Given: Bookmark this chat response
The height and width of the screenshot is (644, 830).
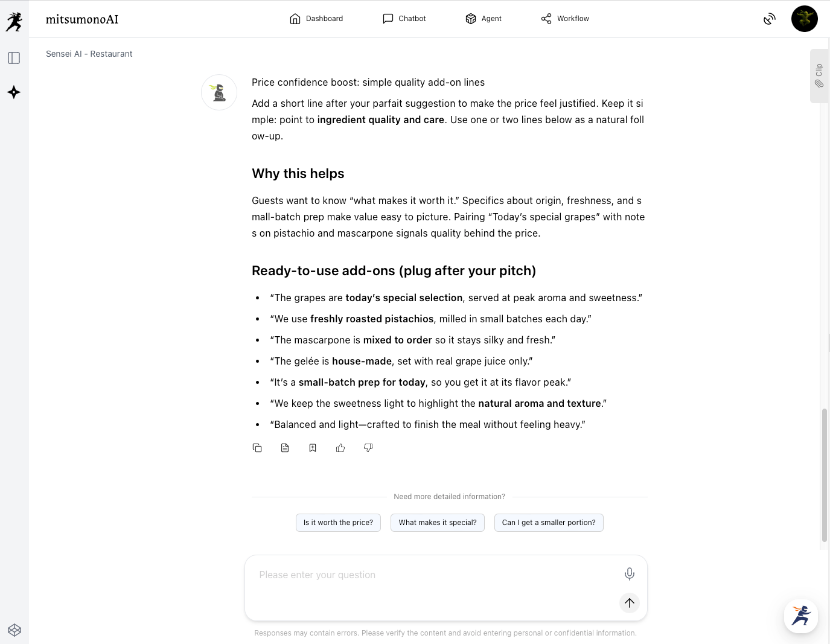Looking at the screenshot, I should (x=313, y=448).
